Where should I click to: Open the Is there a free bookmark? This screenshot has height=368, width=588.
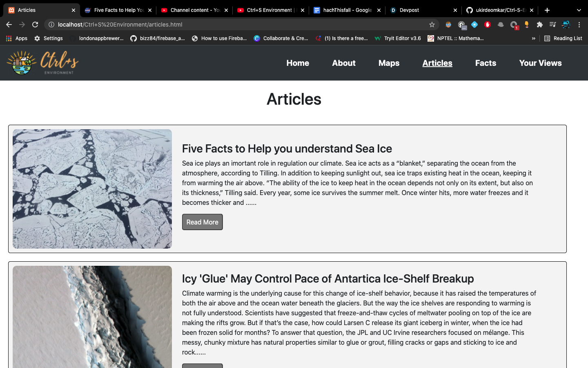pyautogui.click(x=341, y=38)
